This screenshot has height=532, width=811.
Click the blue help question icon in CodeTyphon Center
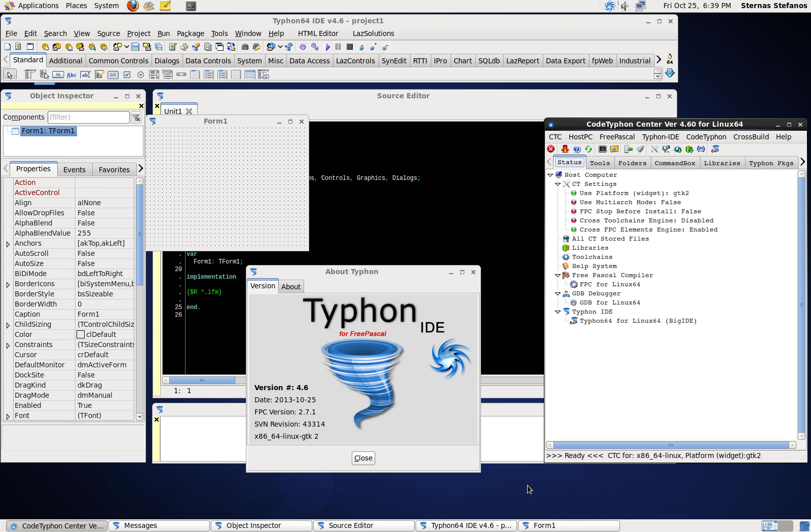pos(577,149)
